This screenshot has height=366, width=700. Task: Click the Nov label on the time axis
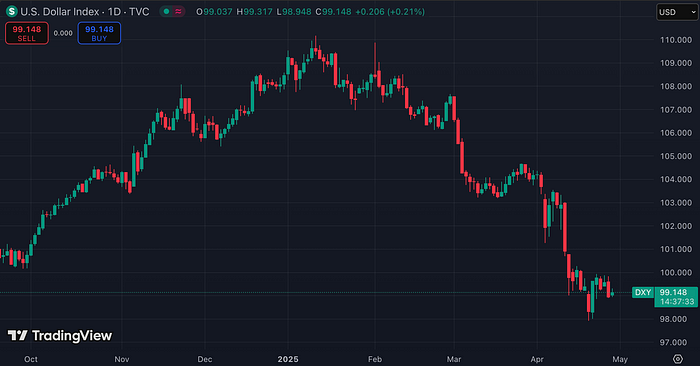point(121,359)
